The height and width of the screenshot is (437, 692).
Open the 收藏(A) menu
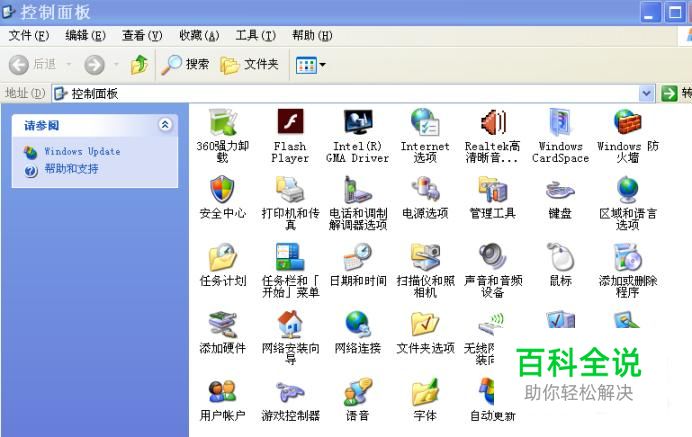[x=199, y=35]
